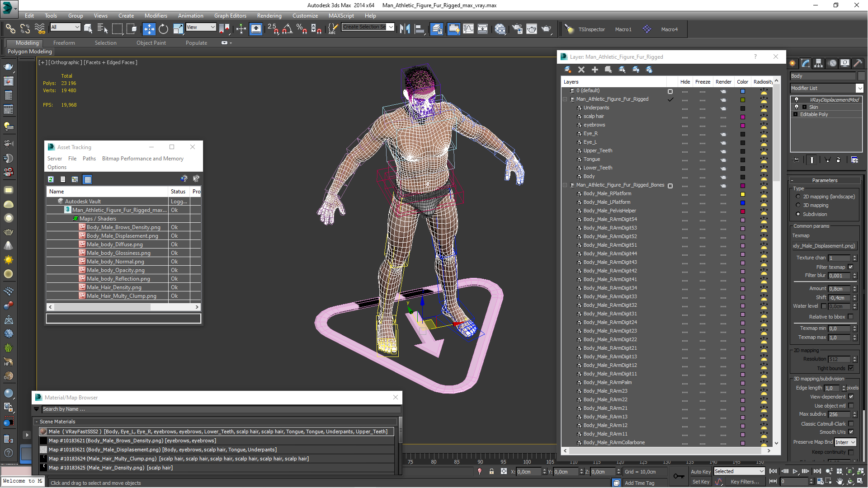This screenshot has width=868, height=488.
Task: Add selected objects to layer (plus icon)
Action: (x=595, y=70)
